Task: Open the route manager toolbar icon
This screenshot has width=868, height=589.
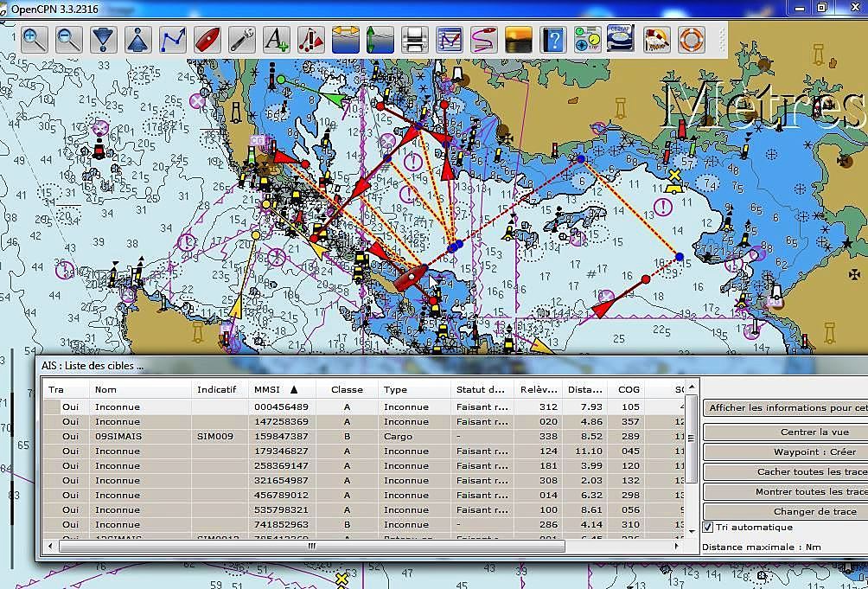Action: coord(449,40)
